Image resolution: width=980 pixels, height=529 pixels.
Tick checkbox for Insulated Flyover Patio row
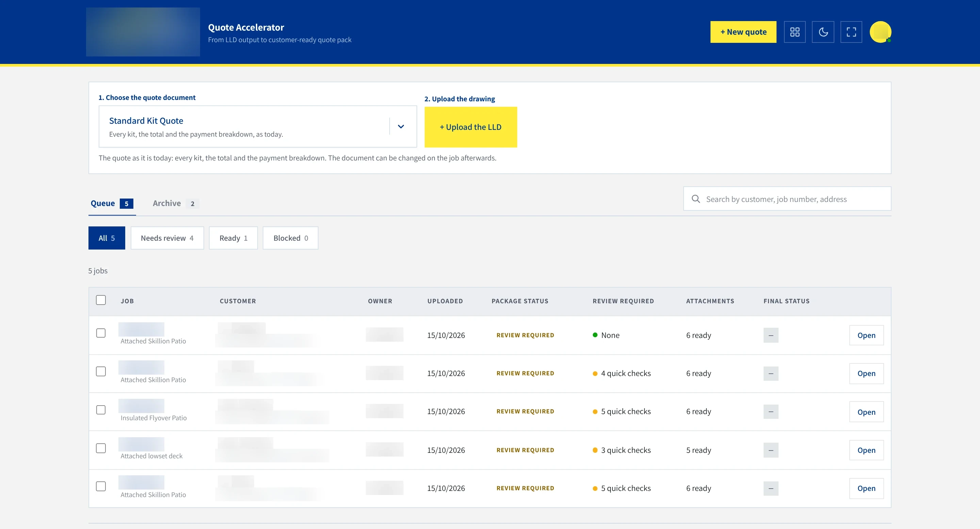tap(101, 410)
